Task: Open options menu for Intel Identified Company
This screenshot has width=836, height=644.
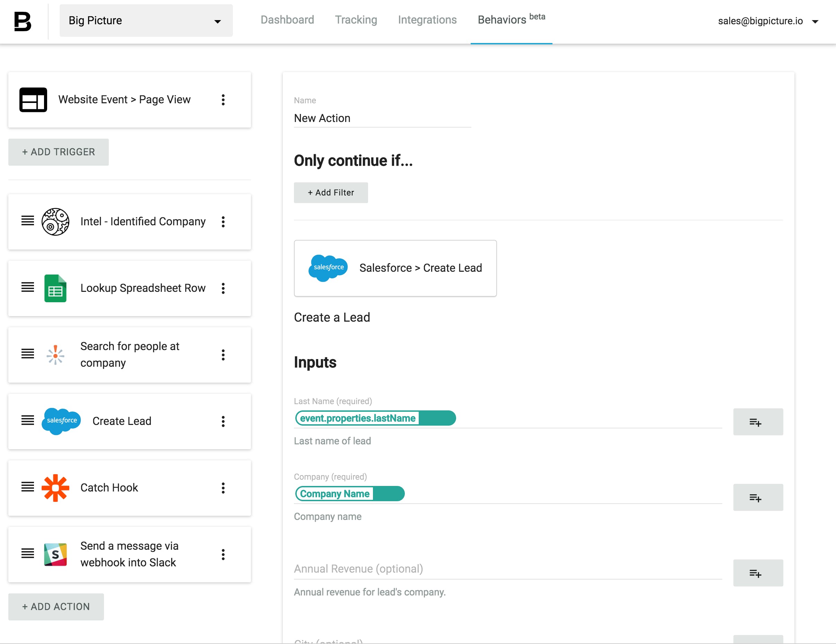Action: (223, 222)
